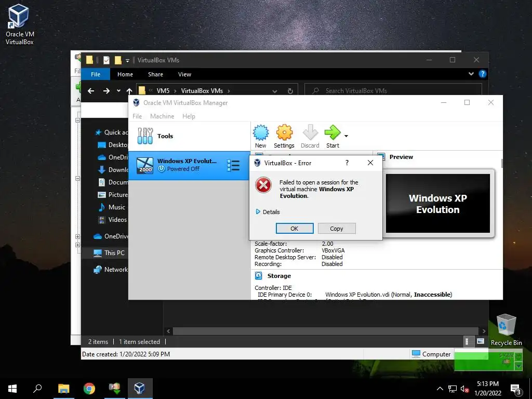
Task: Open Explorer address history dropdown
Action: click(275, 91)
